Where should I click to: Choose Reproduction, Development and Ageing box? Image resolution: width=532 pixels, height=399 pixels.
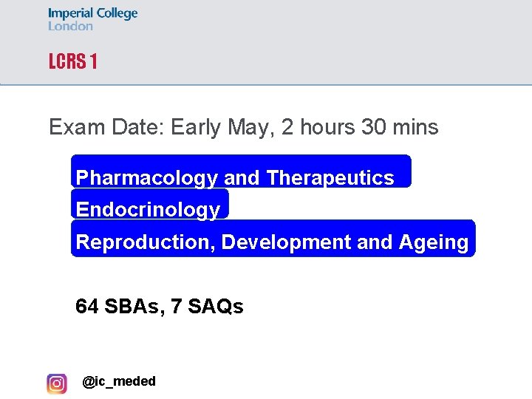(x=273, y=238)
